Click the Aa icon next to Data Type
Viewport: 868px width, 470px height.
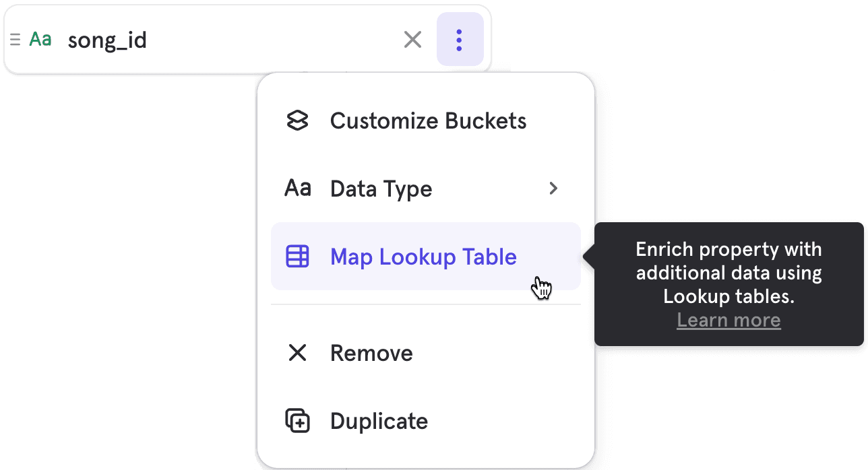click(x=297, y=189)
